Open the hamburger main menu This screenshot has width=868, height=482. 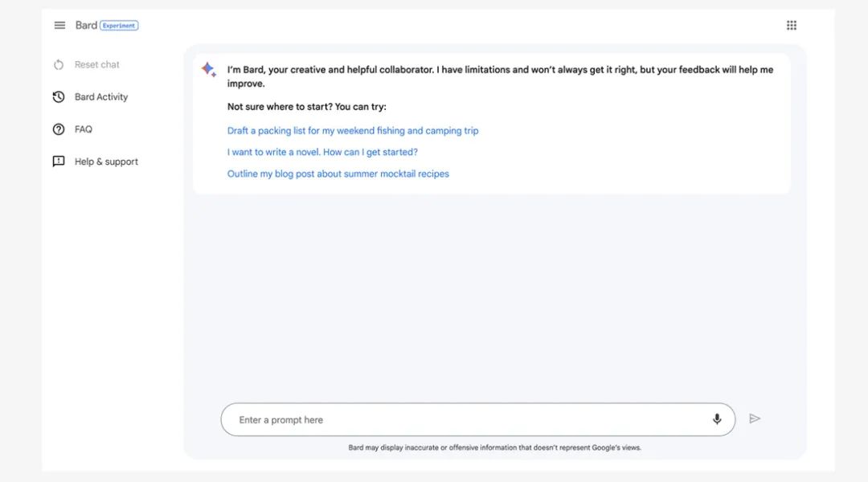(x=59, y=26)
